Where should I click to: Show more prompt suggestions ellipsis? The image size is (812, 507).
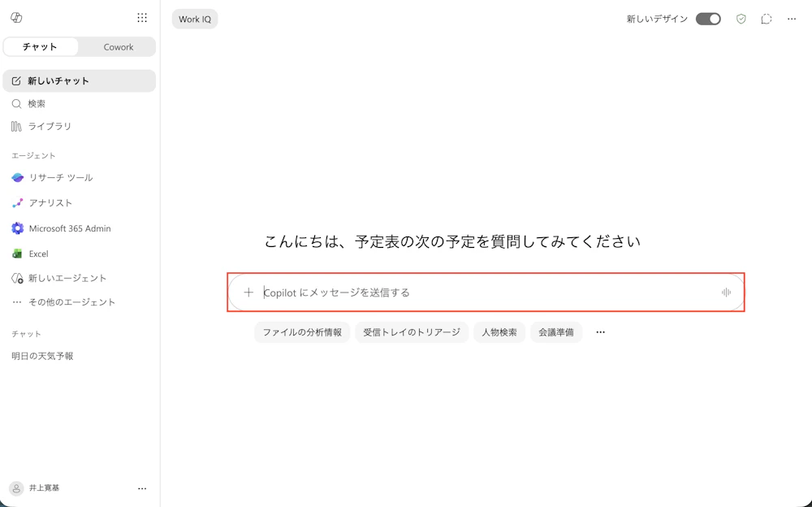(x=600, y=332)
